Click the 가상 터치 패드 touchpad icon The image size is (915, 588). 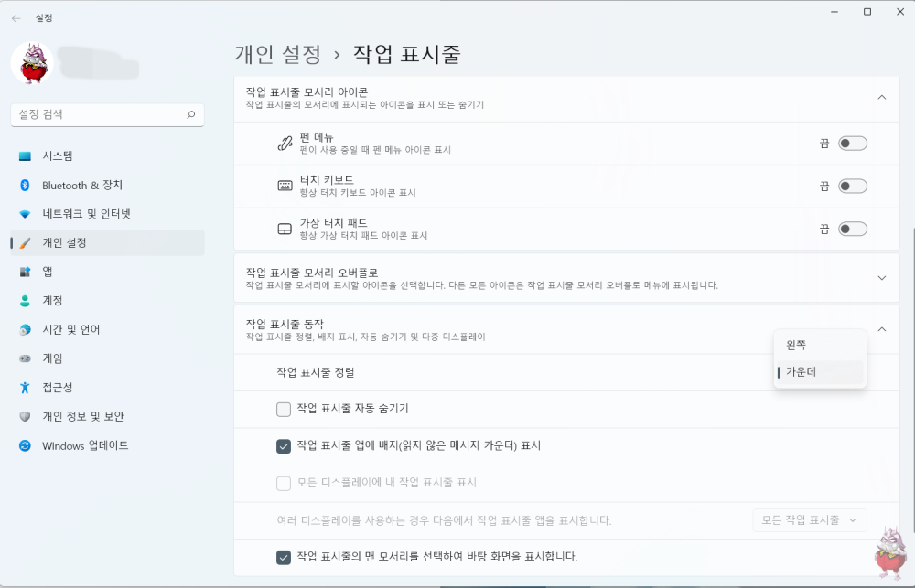click(285, 229)
